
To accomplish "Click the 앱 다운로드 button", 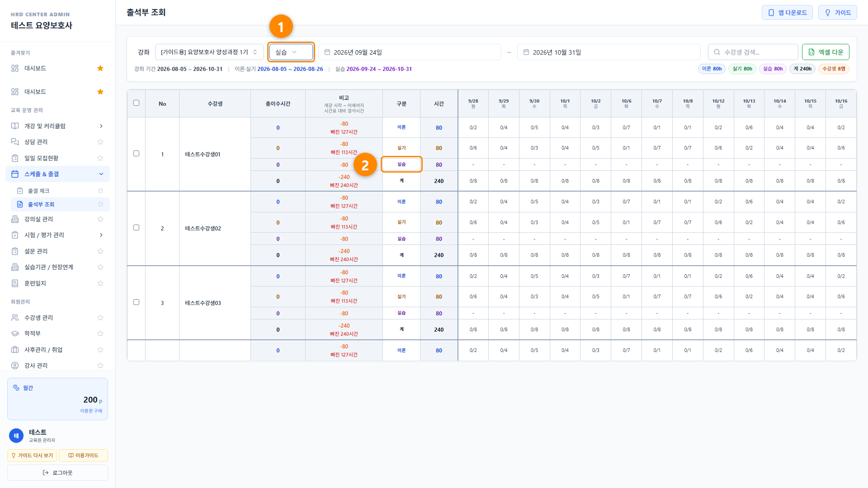I will point(787,13).
